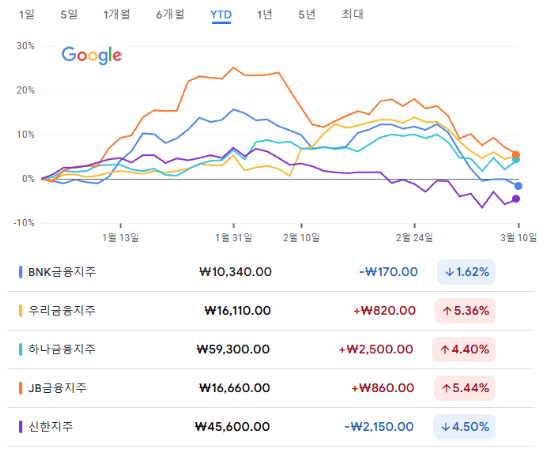Click the ₩10,340.00 price value
Viewport: 559px width, 456px height.
pyautogui.click(x=235, y=272)
